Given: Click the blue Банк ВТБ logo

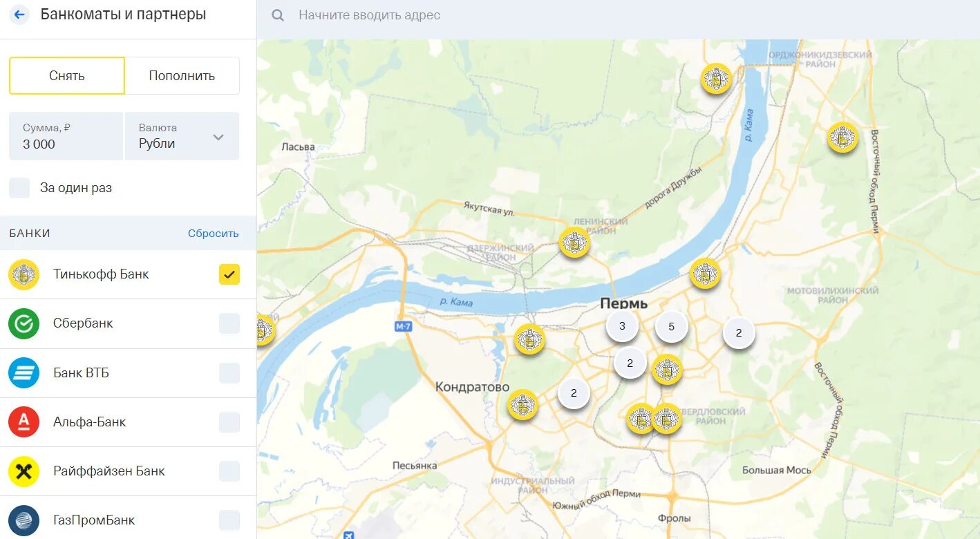Looking at the screenshot, I should tap(23, 373).
